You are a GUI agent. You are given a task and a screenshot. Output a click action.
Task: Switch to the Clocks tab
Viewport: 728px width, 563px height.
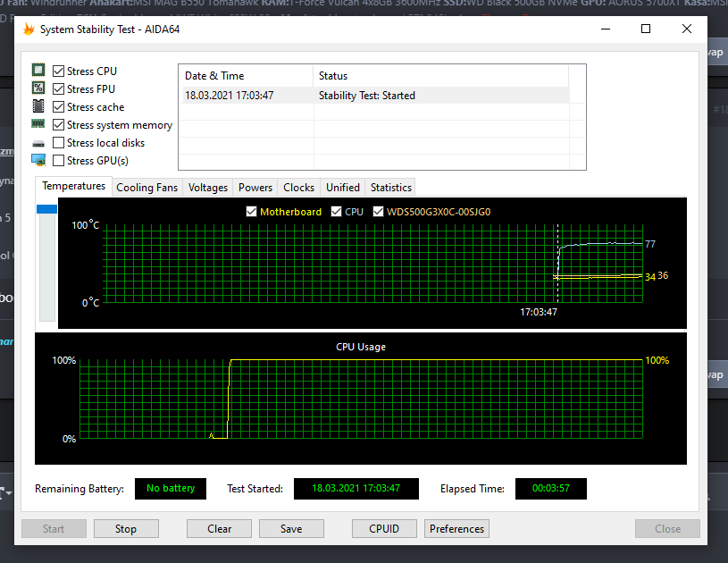tap(298, 187)
